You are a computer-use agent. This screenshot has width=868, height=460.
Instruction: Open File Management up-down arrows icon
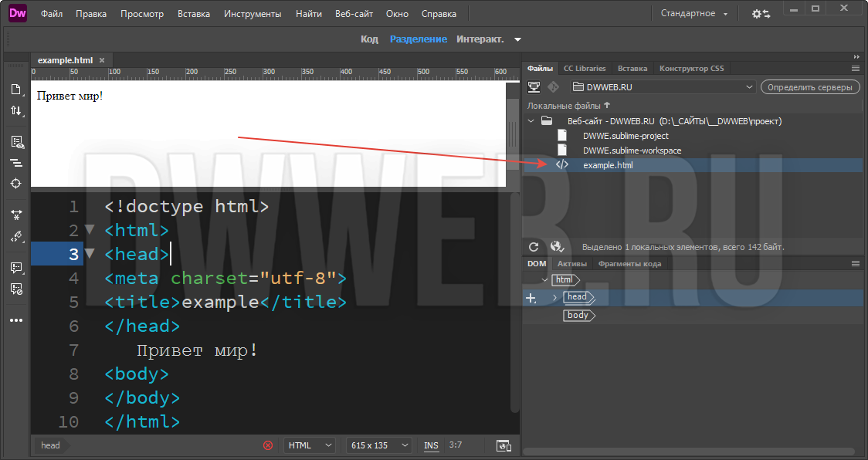pos(15,111)
